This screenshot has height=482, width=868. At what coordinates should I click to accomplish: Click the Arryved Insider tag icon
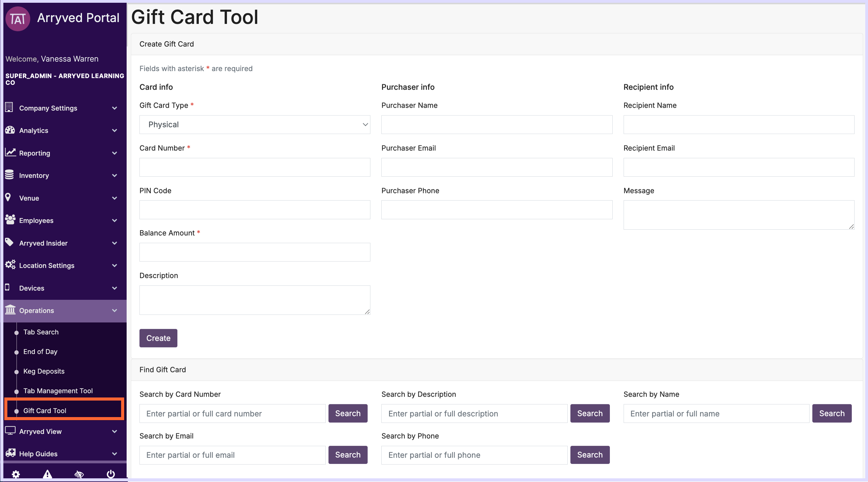click(9, 242)
